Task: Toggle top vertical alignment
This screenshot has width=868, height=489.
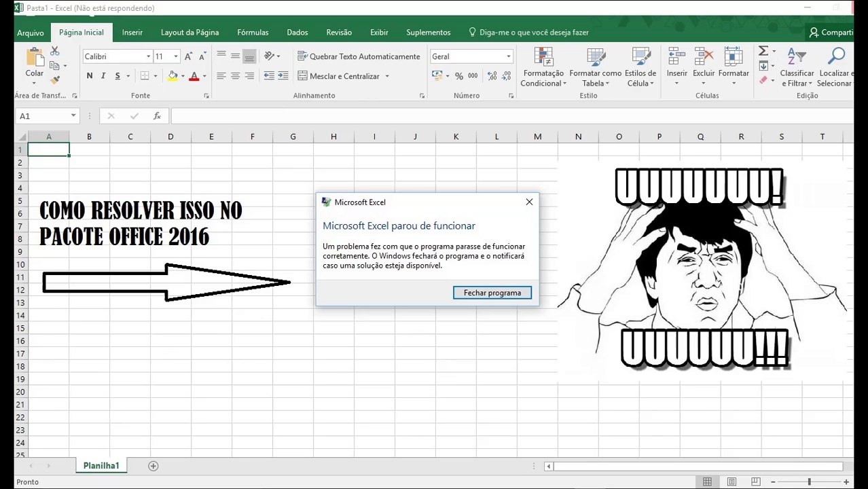Action: pyautogui.click(x=221, y=56)
